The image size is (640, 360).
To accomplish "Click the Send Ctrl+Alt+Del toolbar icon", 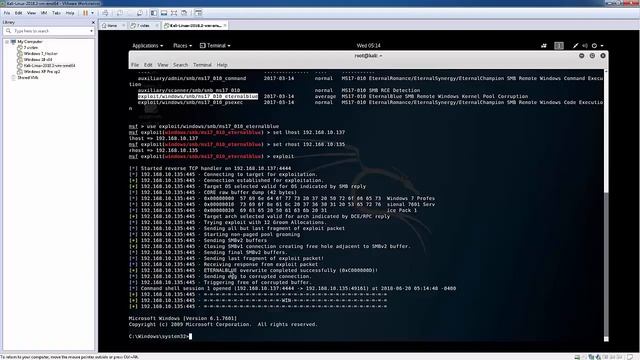I will [105, 13].
